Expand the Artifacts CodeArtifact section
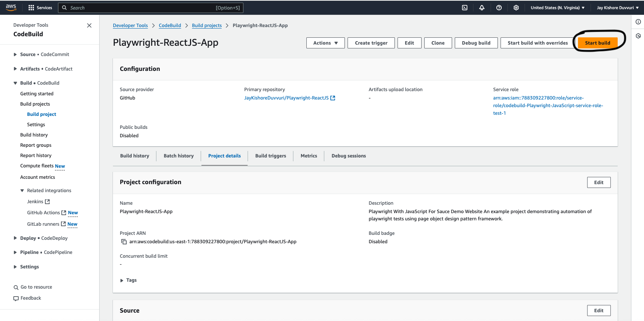Viewport: 644px width, 321px height. pos(15,69)
